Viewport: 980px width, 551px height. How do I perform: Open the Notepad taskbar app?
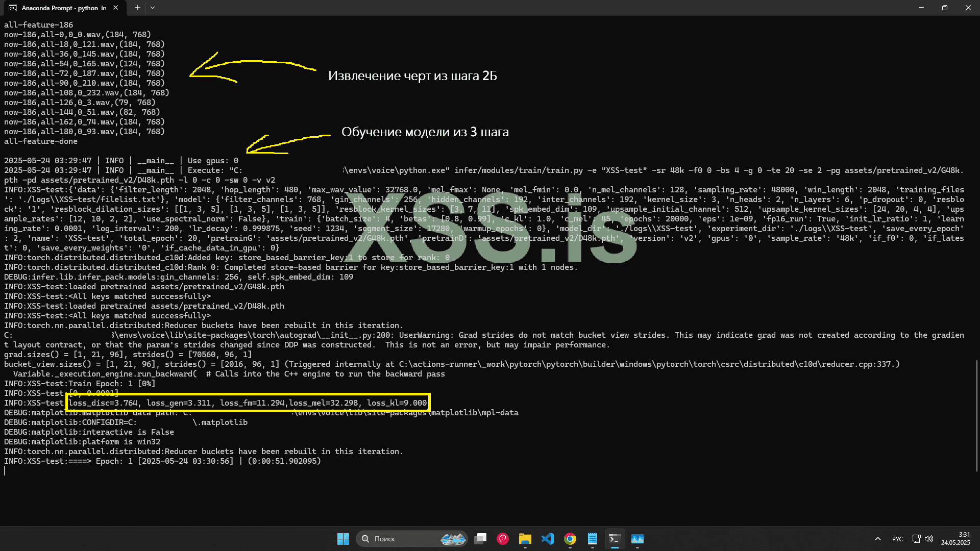[x=593, y=539]
